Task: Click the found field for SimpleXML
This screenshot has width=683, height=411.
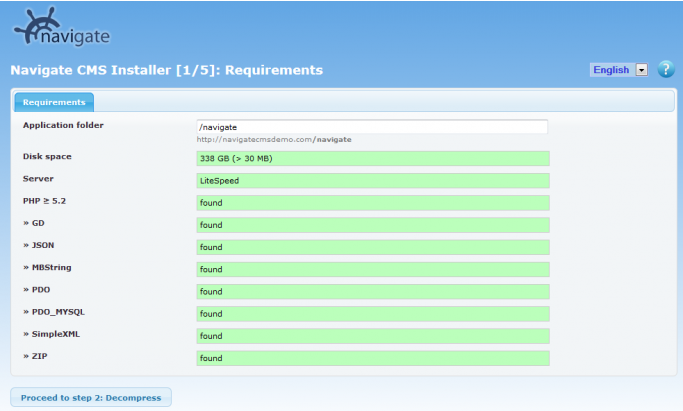Action: [x=373, y=336]
